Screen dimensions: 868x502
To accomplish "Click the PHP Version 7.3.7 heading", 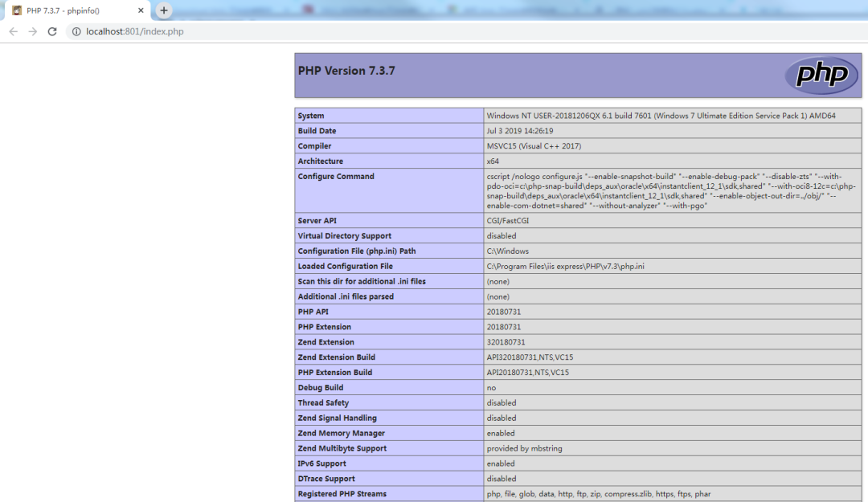I will tap(346, 71).
